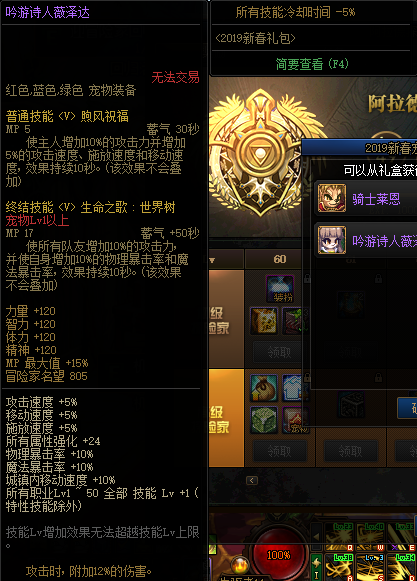Screen dimensions: 417x581
Task: Click the Knight Lane (骑士莱恩) portrait icon
Action: 332,198
